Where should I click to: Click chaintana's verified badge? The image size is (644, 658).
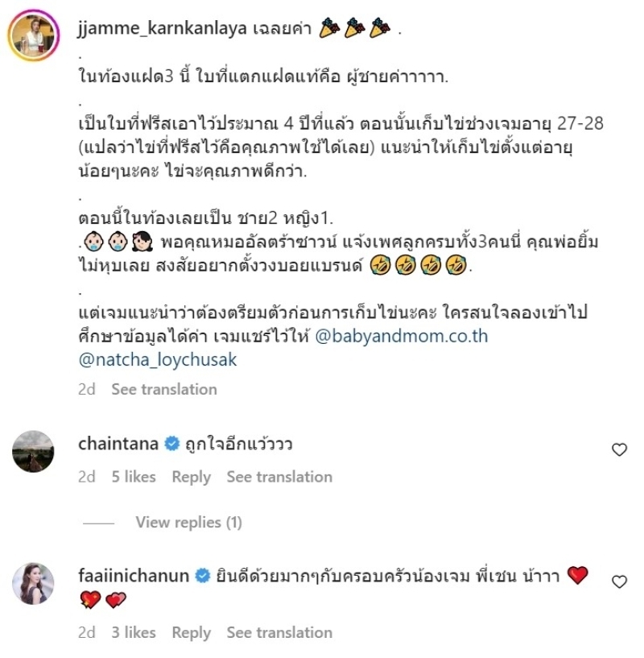coord(171,444)
